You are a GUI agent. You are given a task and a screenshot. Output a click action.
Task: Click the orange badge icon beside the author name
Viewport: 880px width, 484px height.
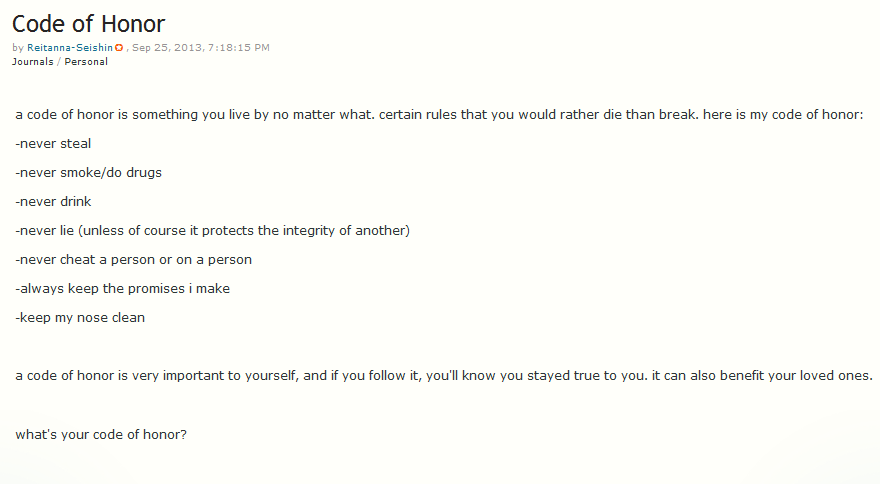119,48
